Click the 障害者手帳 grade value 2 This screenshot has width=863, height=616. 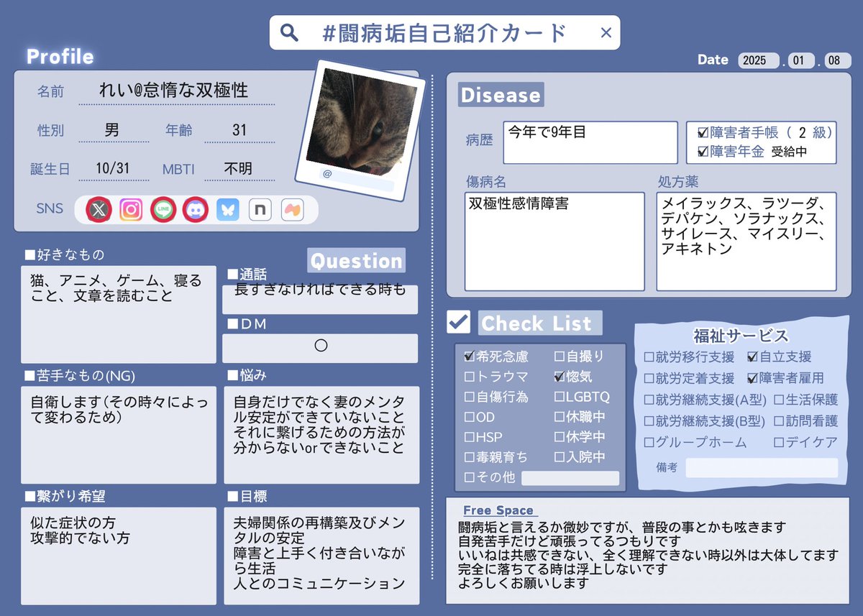(x=802, y=133)
